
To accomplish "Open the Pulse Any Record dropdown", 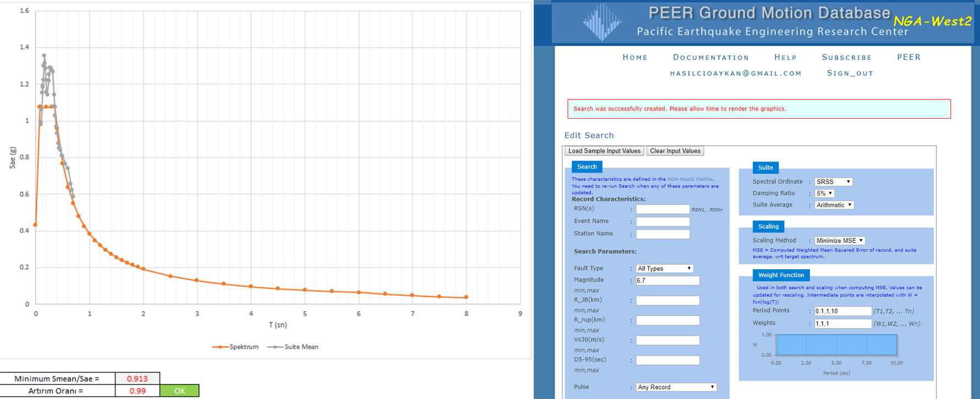I will tap(676, 387).
